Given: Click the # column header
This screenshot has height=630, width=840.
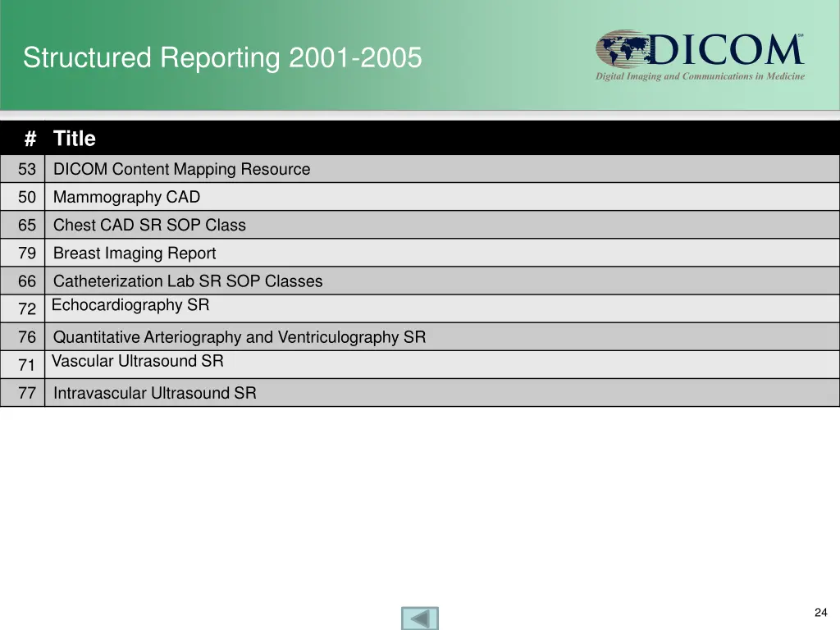Looking at the screenshot, I should tap(30, 139).
